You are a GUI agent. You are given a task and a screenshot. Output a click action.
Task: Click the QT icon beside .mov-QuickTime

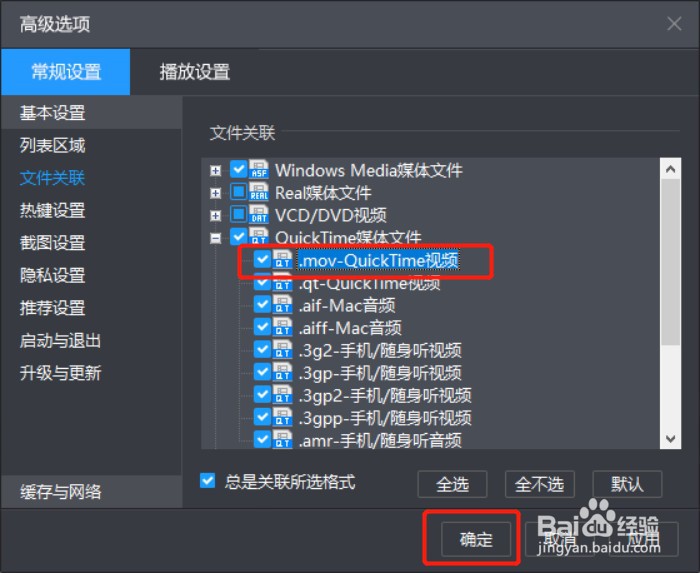coord(283,259)
